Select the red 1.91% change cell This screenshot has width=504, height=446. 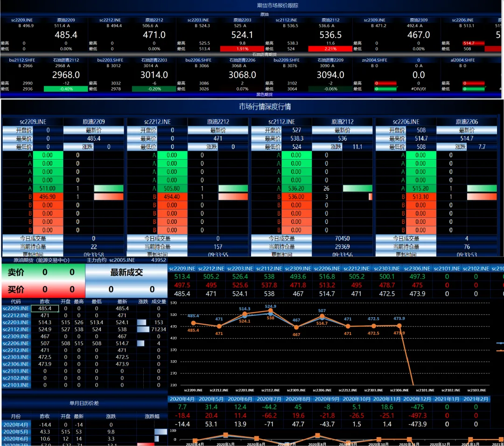pyautogui.click(x=242, y=49)
